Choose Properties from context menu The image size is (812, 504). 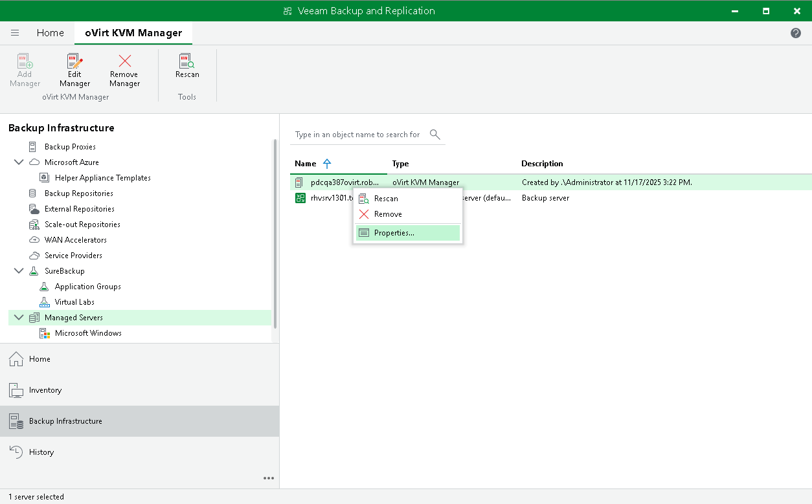pyautogui.click(x=408, y=233)
